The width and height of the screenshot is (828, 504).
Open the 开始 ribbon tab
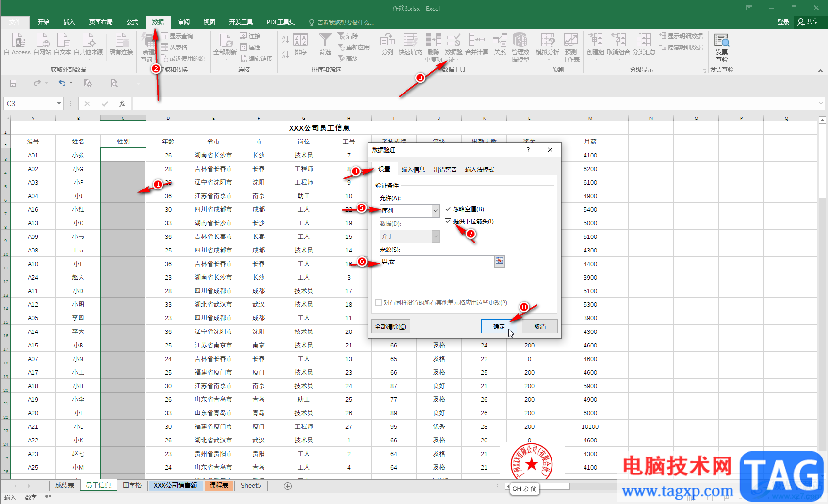(x=44, y=22)
